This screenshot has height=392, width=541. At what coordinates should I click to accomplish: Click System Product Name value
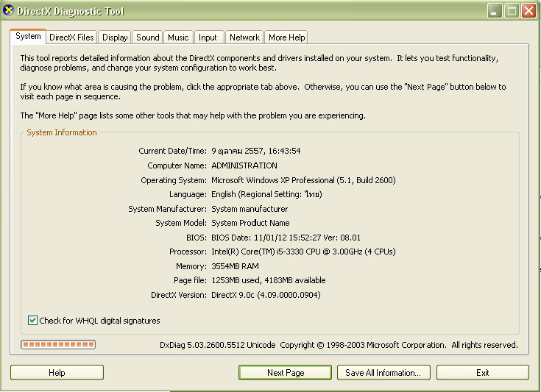(x=250, y=223)
